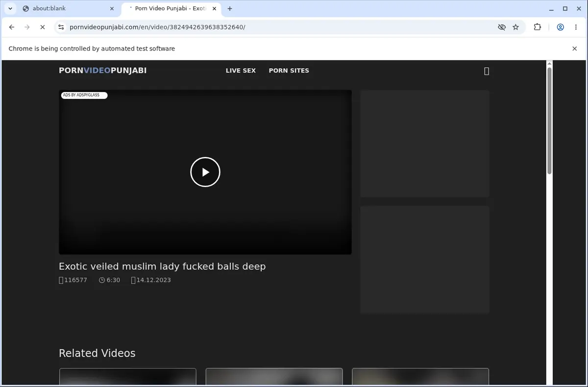Open the Porn Sites menu item
Screen dimensions: 588x387
[x=289, y=71]
